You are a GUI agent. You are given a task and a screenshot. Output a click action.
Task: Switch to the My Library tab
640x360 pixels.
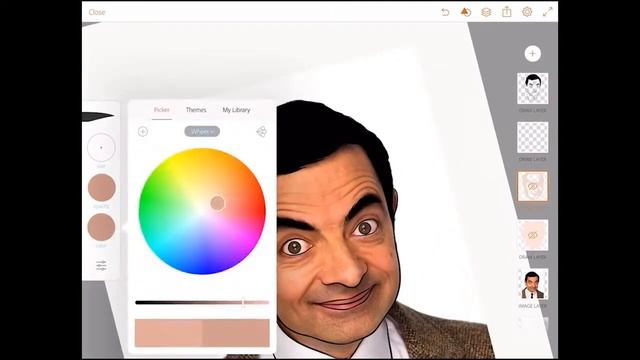pos(236,110)
